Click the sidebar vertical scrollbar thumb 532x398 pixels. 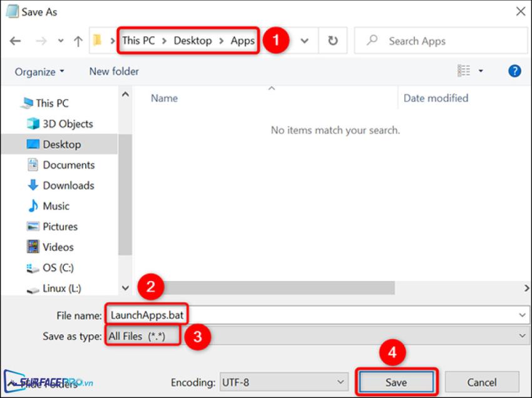pos(125,195)
